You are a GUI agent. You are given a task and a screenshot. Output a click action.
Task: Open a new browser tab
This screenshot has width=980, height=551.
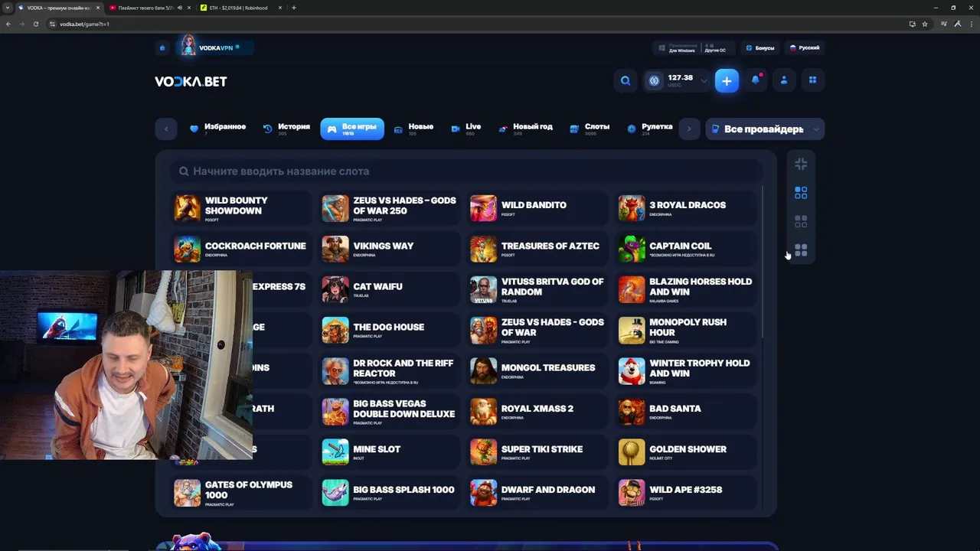pyautogui.click(x=294, y=8)
